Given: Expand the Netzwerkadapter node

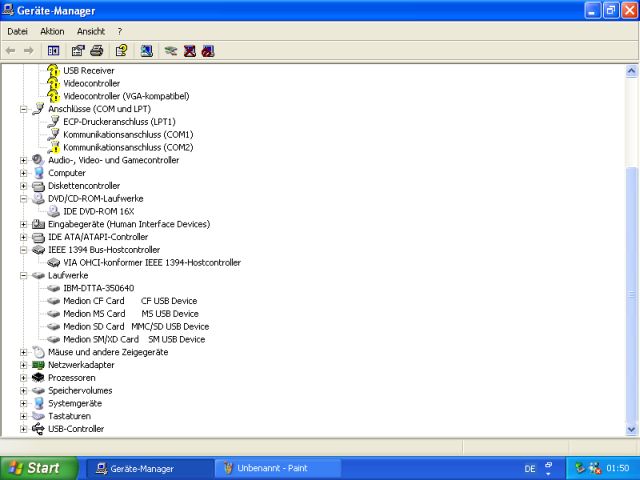Looking at the screenshot, I should 24,365.
